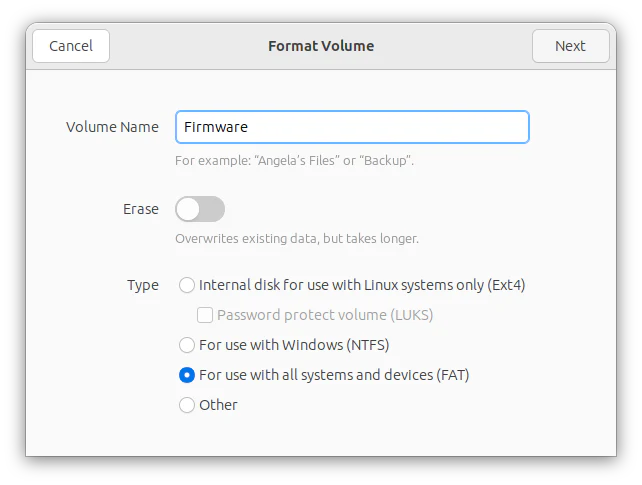Choose the NTFS radio button circle

pyautogui.click(x=187, y=345)
